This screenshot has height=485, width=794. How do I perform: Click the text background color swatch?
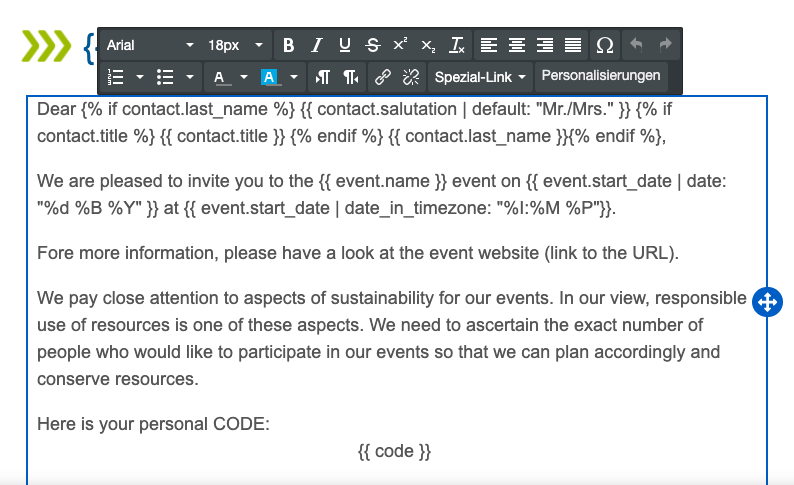269,77
